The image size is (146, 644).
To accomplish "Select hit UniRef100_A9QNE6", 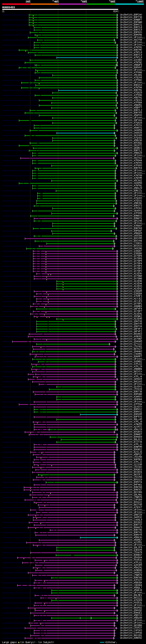I will click(x=131, y=306).
